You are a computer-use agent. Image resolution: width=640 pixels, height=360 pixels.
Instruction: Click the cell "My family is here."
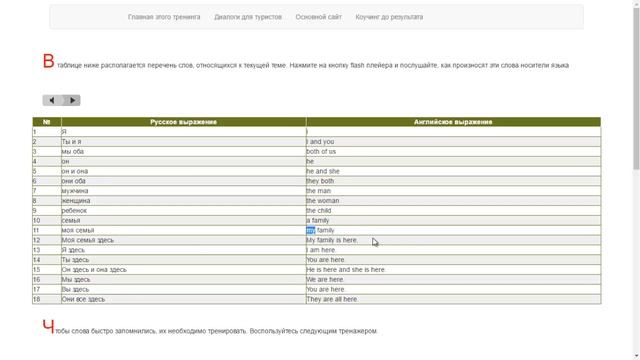pos(453,240)
